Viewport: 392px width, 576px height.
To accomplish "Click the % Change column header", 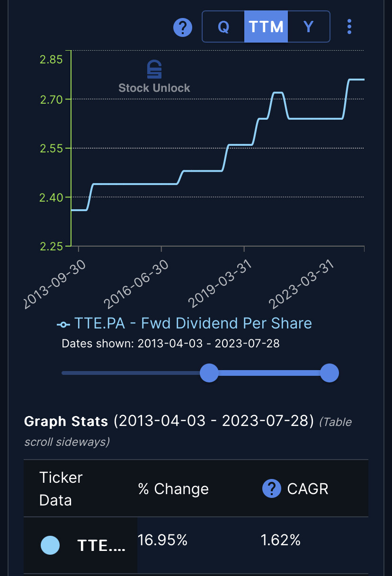I will [173, 489].
